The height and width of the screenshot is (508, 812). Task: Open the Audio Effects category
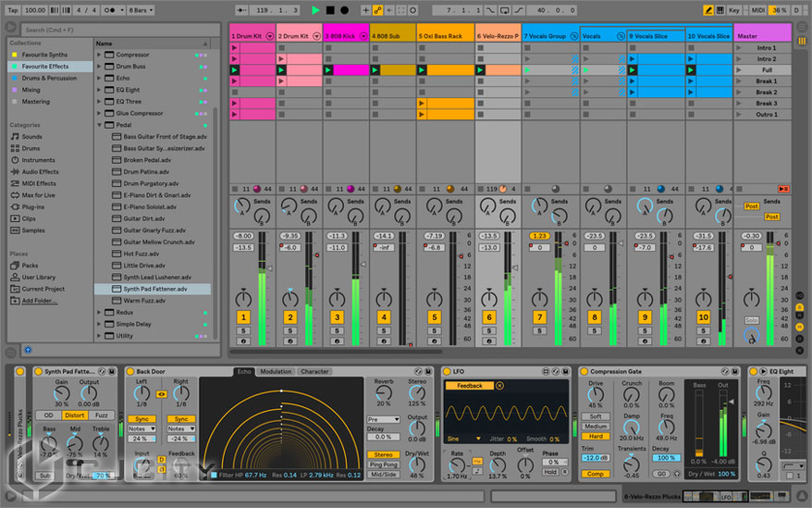40,171
